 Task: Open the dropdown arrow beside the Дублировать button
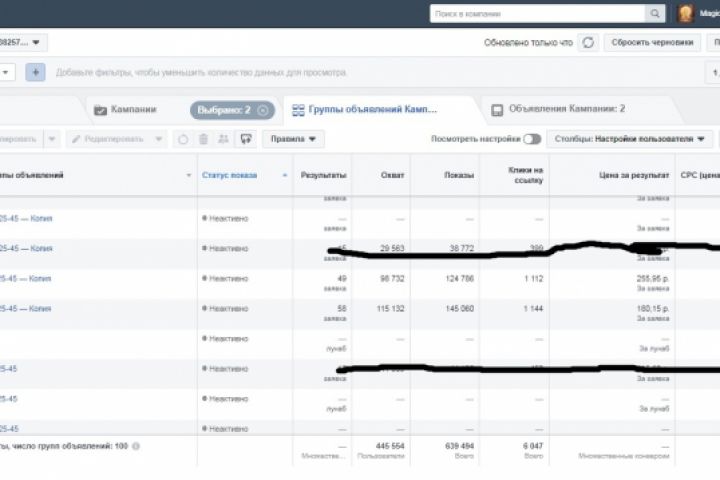coord(52,139)
